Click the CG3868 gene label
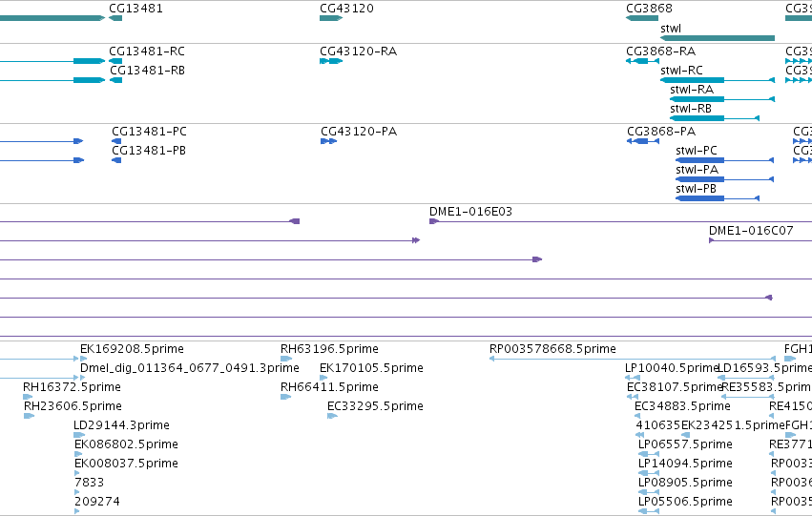Viewport: 812px width, 516px height. pos(649,9)
